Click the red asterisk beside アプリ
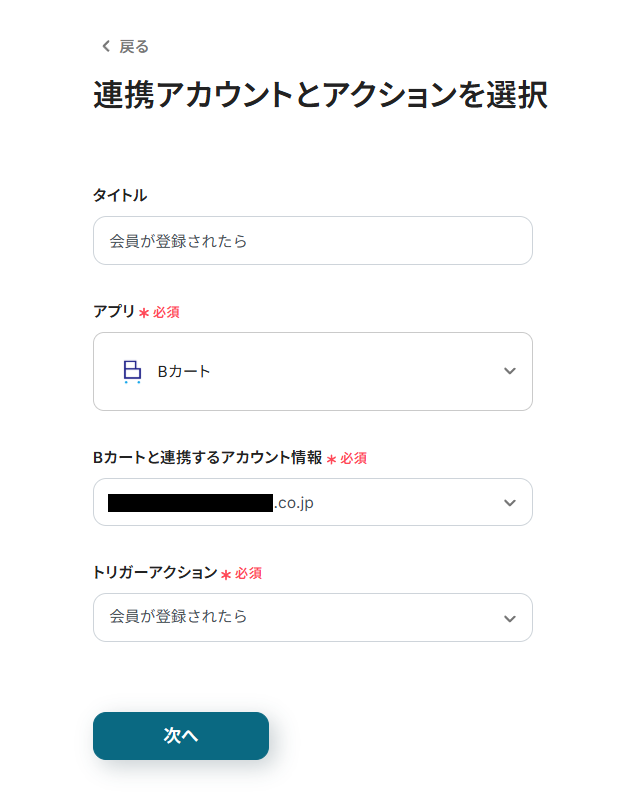Image resolution: width=628 pixels, height=798 pixels. pyautogui.click(x=144, y=313)
